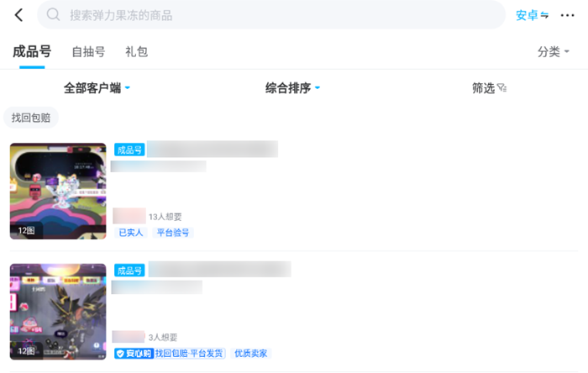Switch to the 自抽号 tab

coord(88,52)
